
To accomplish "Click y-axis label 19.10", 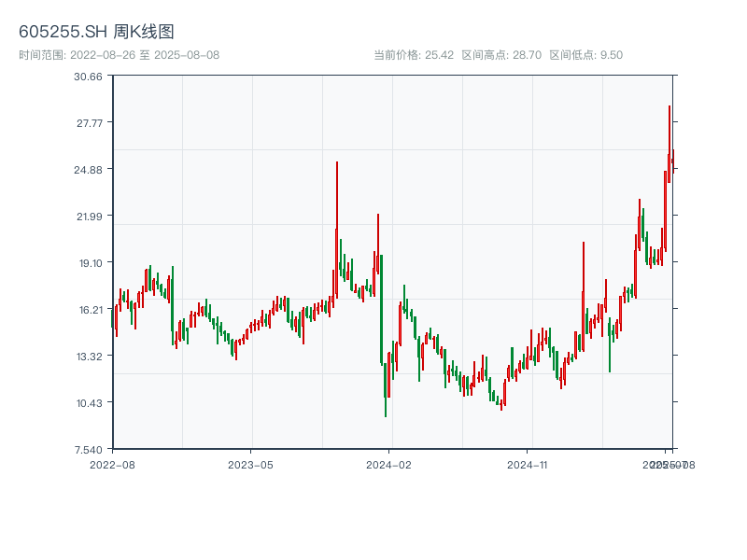I will pyautogui.click(x=91, y=263).
